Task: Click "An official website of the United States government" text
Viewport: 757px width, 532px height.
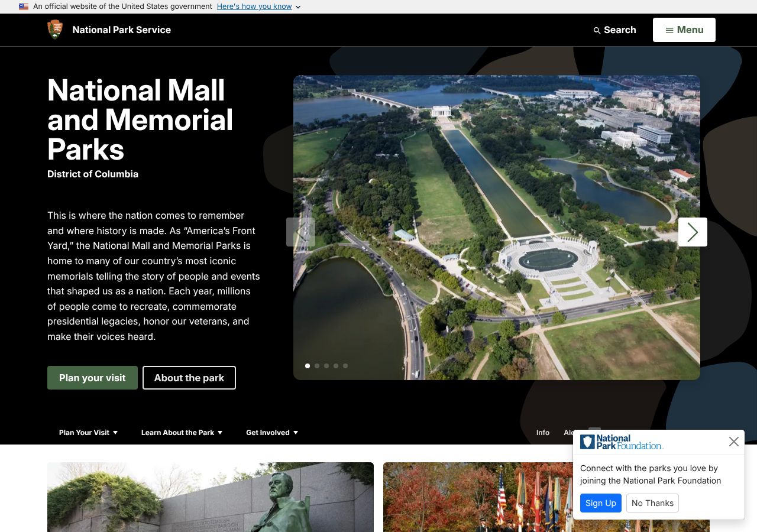Action: pyautogui.click(x=122, y=7)
